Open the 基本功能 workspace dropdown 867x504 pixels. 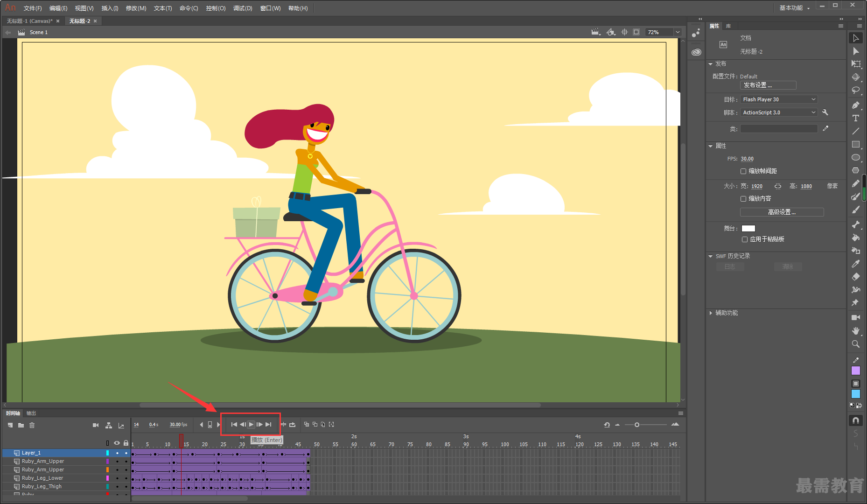795,8
